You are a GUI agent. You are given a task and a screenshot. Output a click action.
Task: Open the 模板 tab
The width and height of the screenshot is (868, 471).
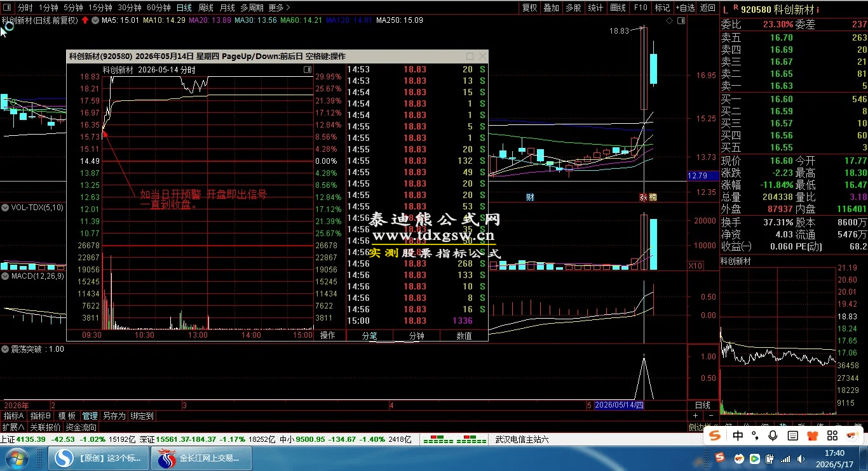coord(67,416)
